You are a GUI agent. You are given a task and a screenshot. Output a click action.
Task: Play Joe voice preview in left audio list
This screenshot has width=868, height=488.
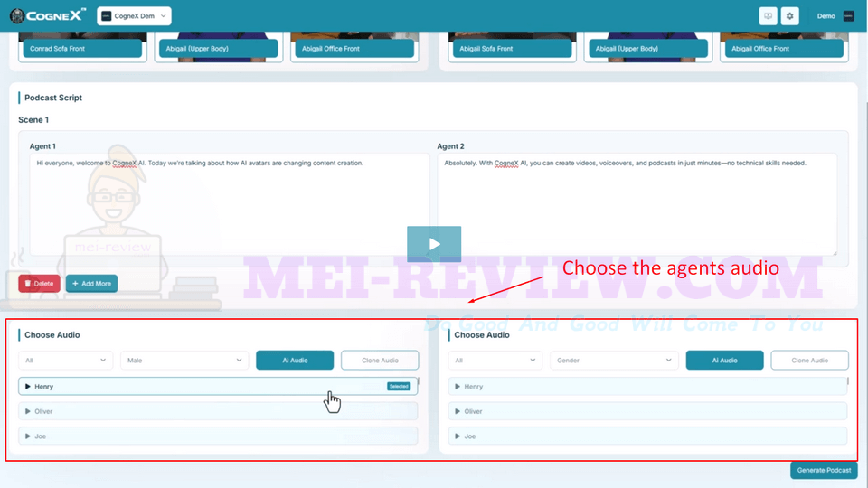pyautogui.click(x=28, y=436)
